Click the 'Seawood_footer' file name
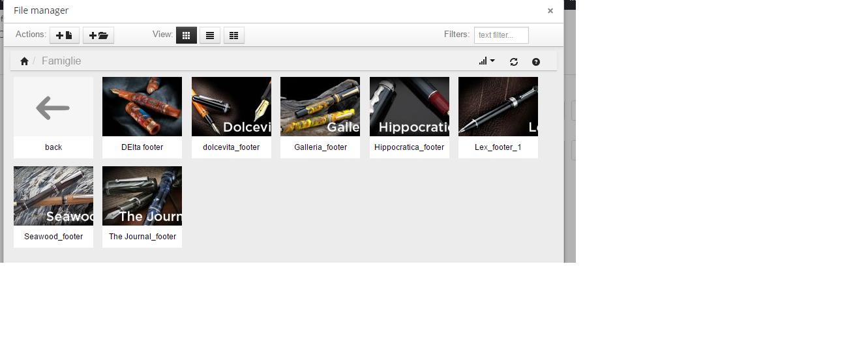The image size is (868, 354). pyautogui.click(x=53, y=237)
